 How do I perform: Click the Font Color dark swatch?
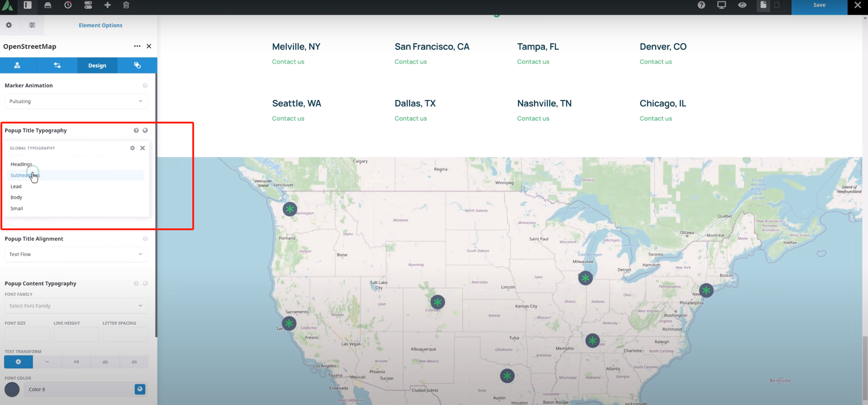pos(12,389)
